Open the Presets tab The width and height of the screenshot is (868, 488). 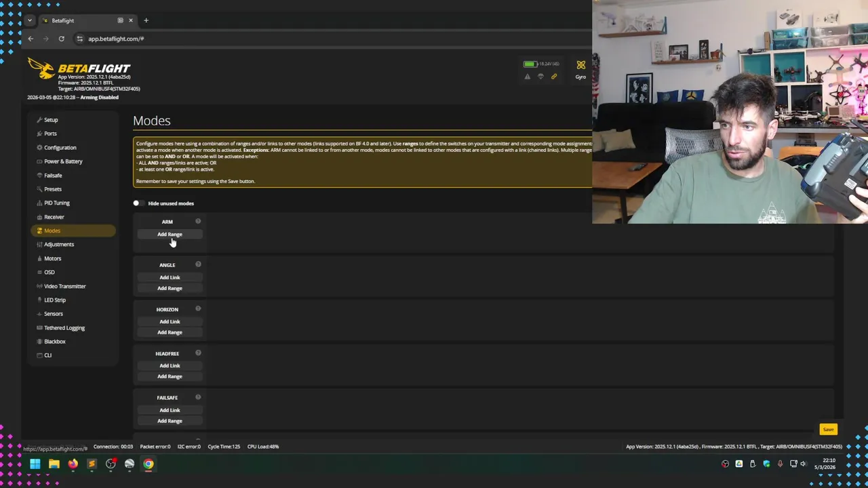pyautogui.click(x=73, y=189)
